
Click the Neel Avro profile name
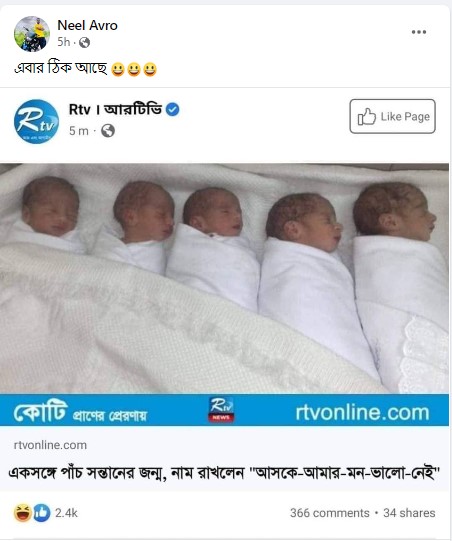[x=87, y=25]
